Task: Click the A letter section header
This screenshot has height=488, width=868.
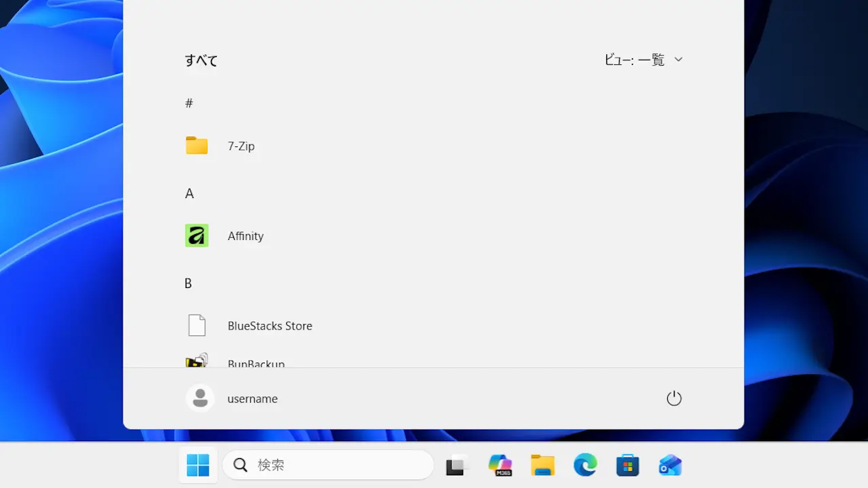Action: [x=189, y=194]
